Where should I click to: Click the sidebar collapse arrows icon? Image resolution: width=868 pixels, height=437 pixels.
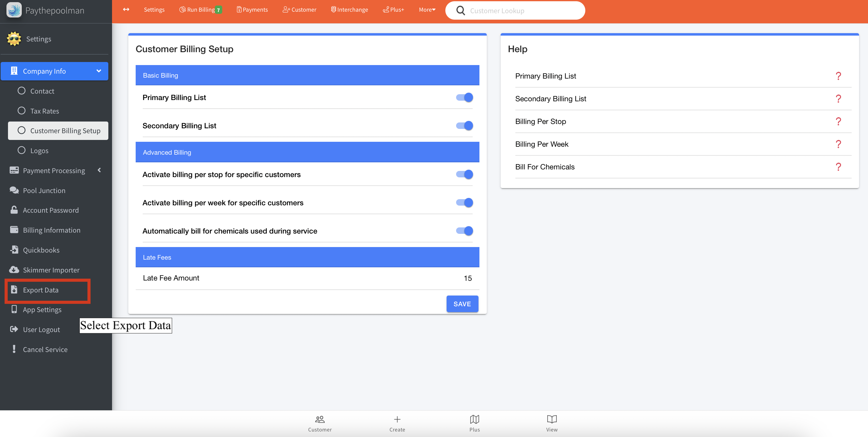(x=126, y=10)
